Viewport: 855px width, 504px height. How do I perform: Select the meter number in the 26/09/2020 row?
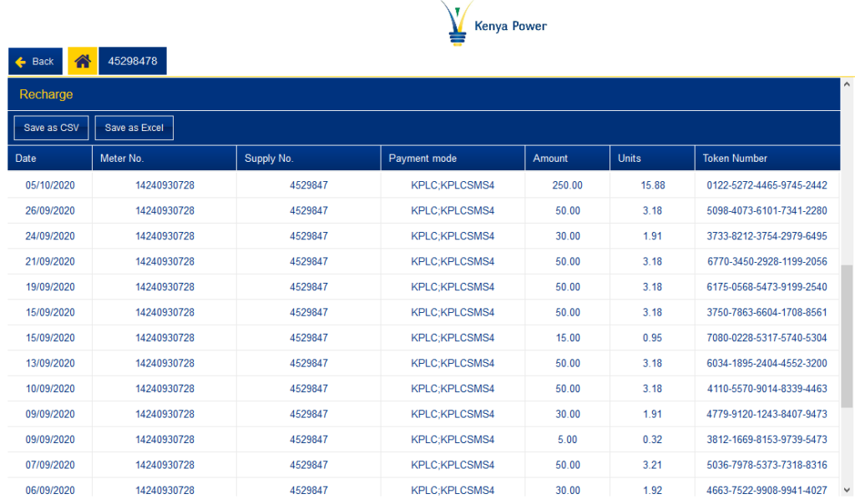164,211
